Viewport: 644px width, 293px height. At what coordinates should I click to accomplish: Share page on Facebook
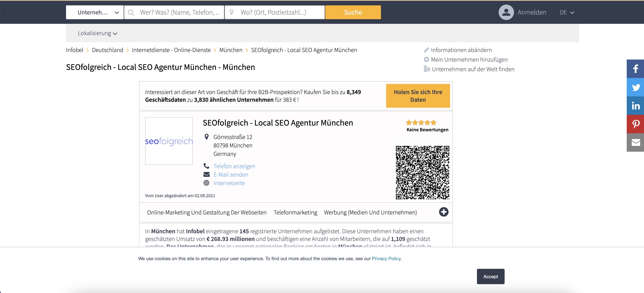pyautogui.click(x=635, y=69)
